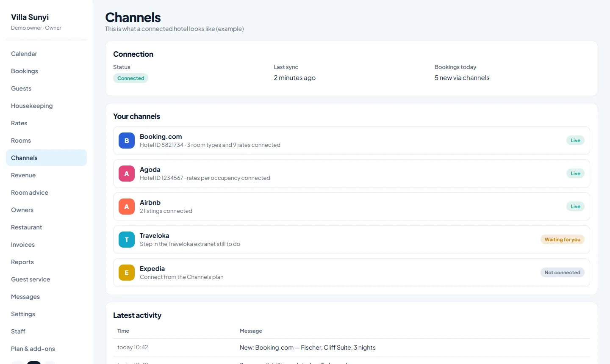610x364 pixels.
Task: Open the Owners page
Action: [x=46, y=210]
